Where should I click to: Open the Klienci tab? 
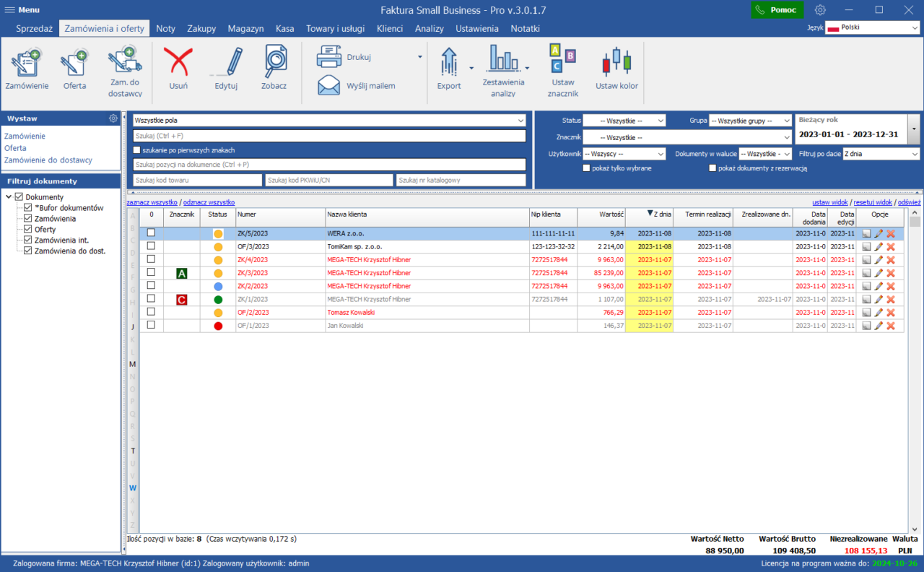click(390, 29)
